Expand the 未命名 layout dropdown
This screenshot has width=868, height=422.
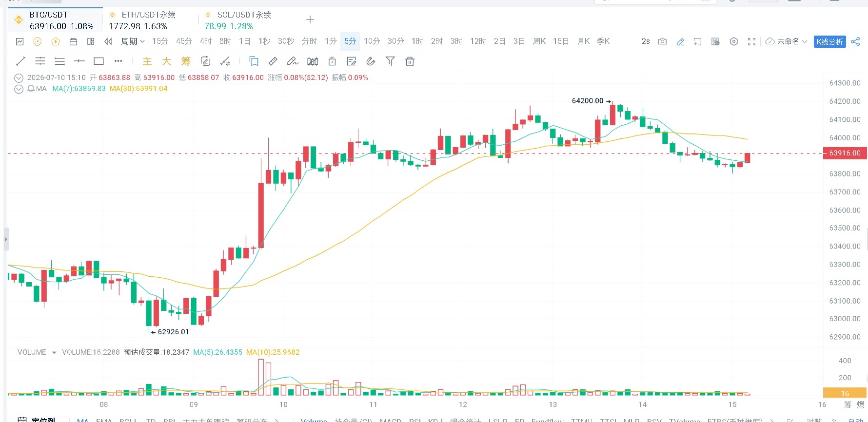(x=787, y=41)
